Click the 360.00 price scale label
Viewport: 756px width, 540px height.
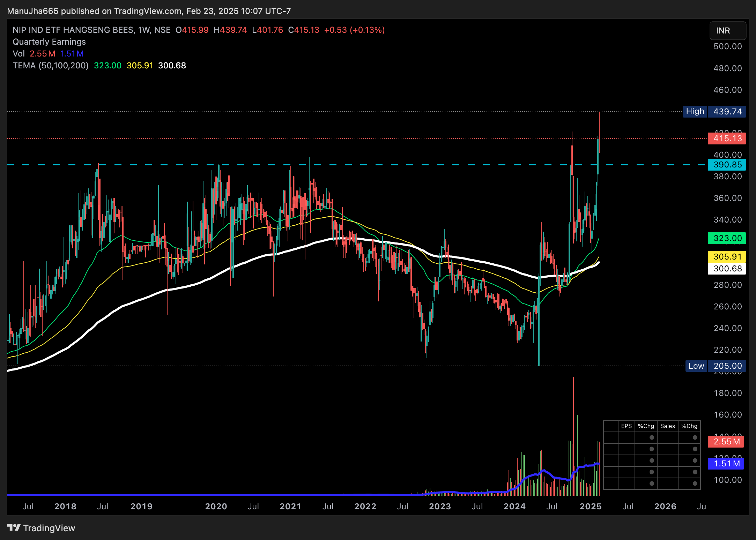pos(728,198)
